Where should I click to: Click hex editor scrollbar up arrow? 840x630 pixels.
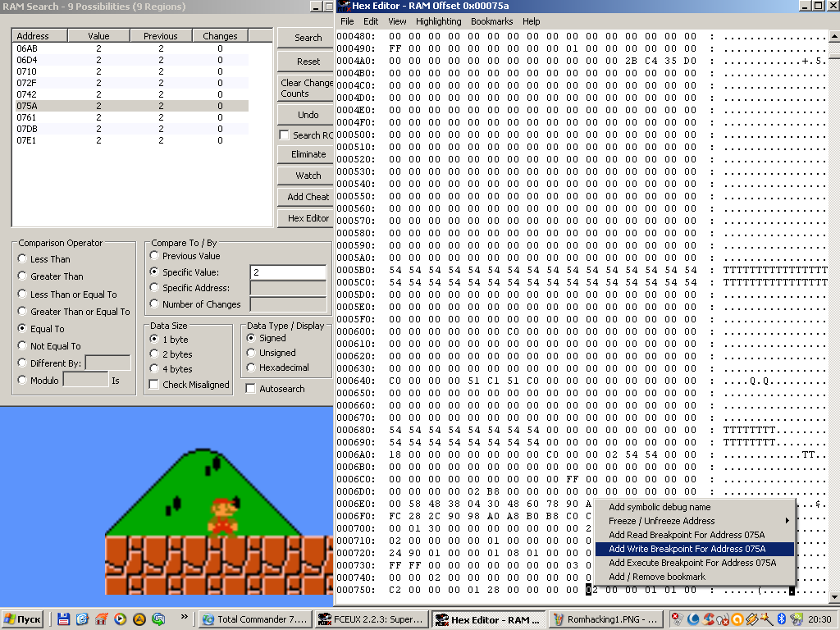point(834,36)
